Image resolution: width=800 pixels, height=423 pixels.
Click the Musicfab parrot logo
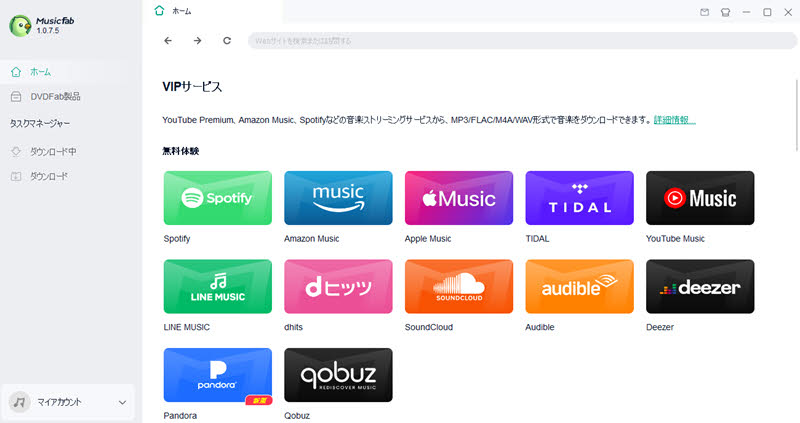[x=20, y=26]
